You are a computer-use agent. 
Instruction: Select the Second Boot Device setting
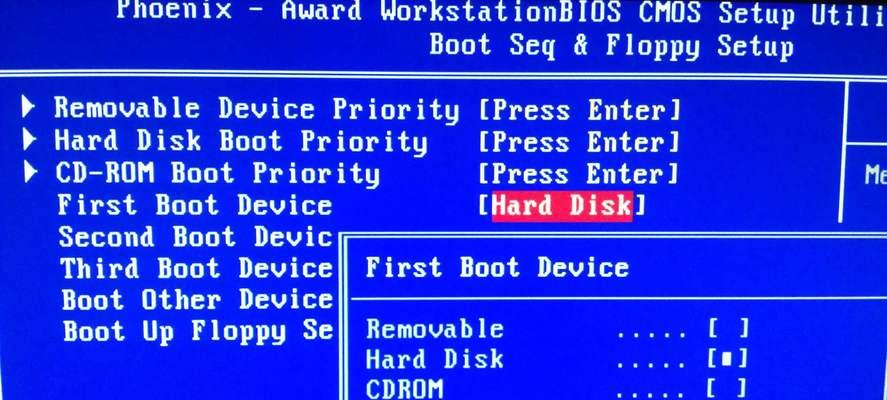[196, 236]
